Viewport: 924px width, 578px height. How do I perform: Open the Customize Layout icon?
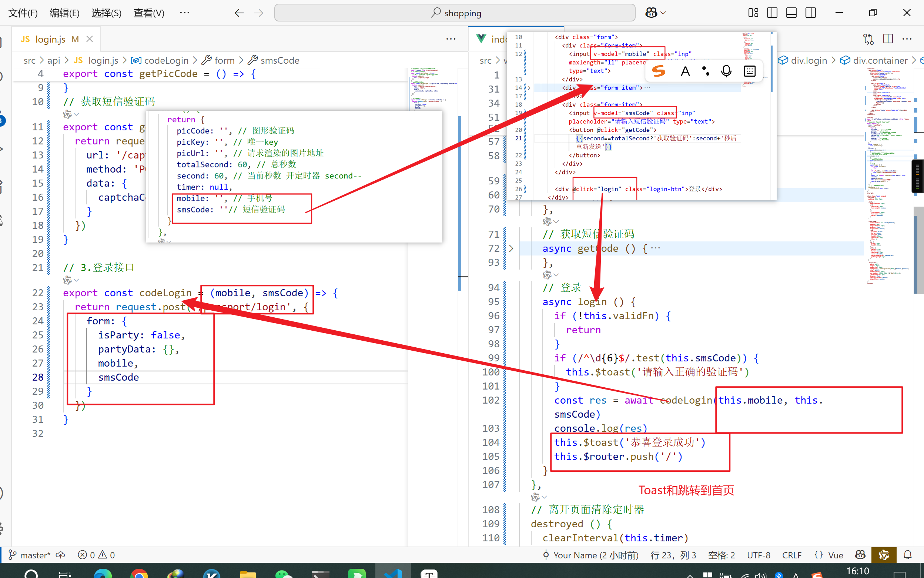point(753,13)
